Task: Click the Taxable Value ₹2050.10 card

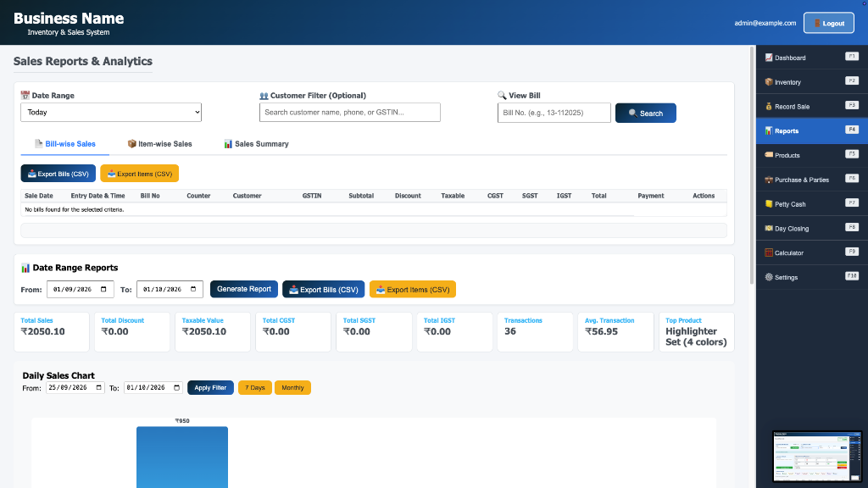Action: pyautogui.click(x=213, y=332)
